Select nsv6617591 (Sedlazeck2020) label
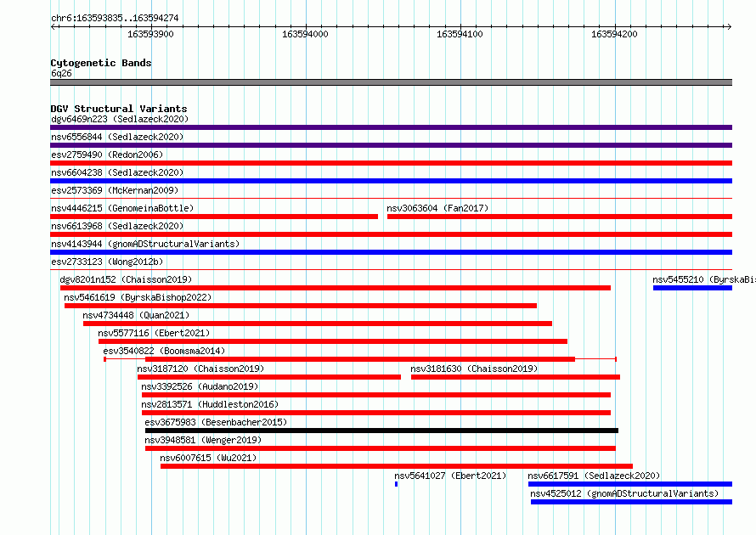 [x=594, y=476]
